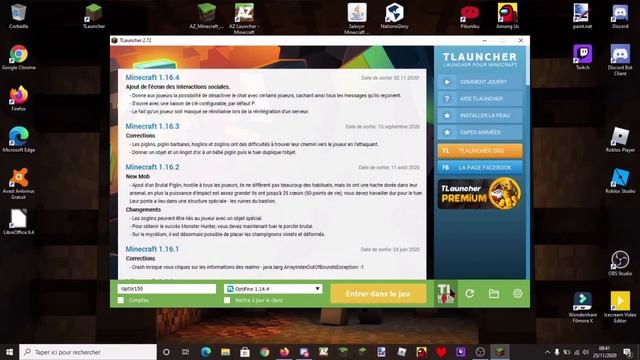Click 'Taper ici pour rechercher' search box
This screenshot has width=640, height=360.
point(88,352)
